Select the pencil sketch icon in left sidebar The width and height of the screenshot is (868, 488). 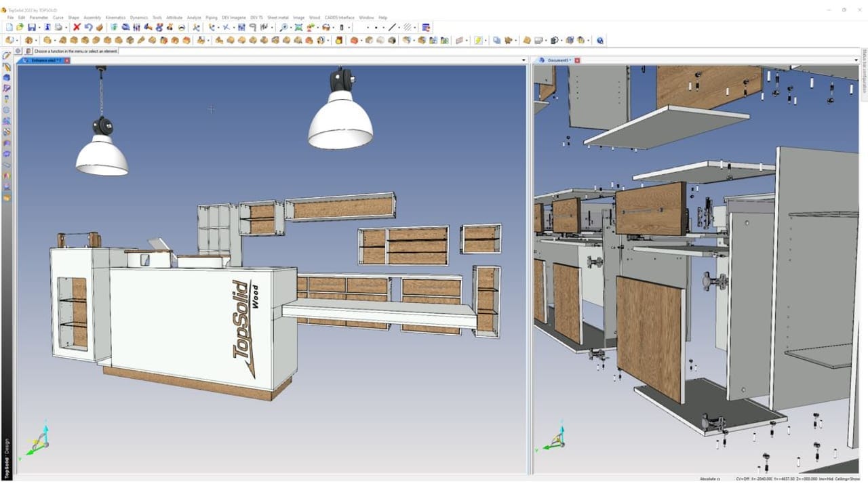click(7, 56)
